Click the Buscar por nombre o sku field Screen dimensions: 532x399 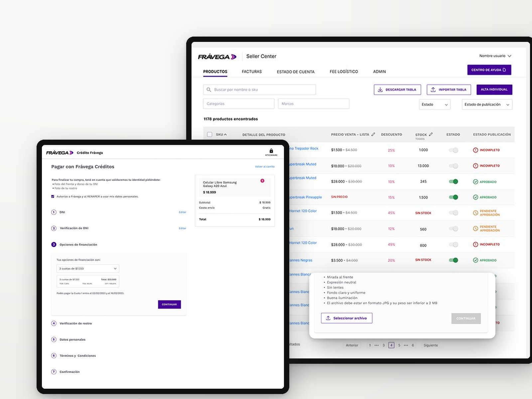click(259, 90)
